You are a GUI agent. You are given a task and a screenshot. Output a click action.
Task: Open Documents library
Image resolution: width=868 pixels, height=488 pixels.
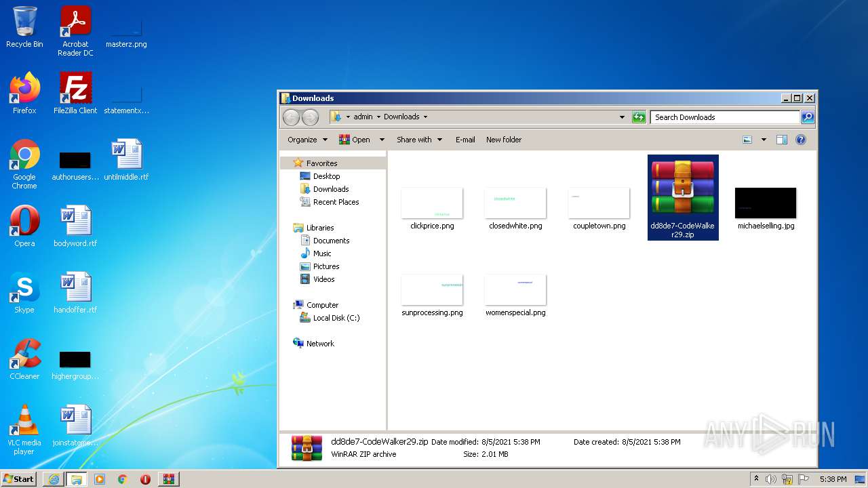331,241
